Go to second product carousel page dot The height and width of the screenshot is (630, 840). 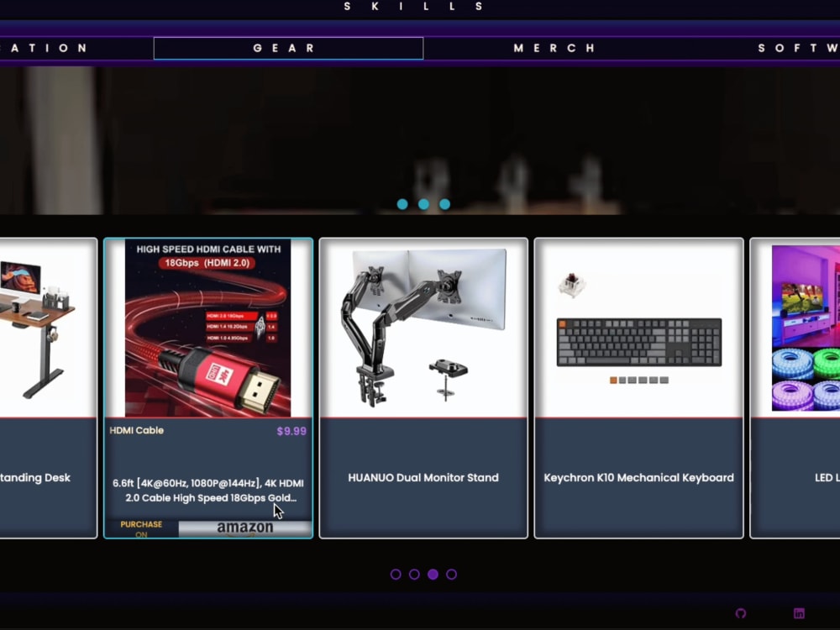(414, 575)
